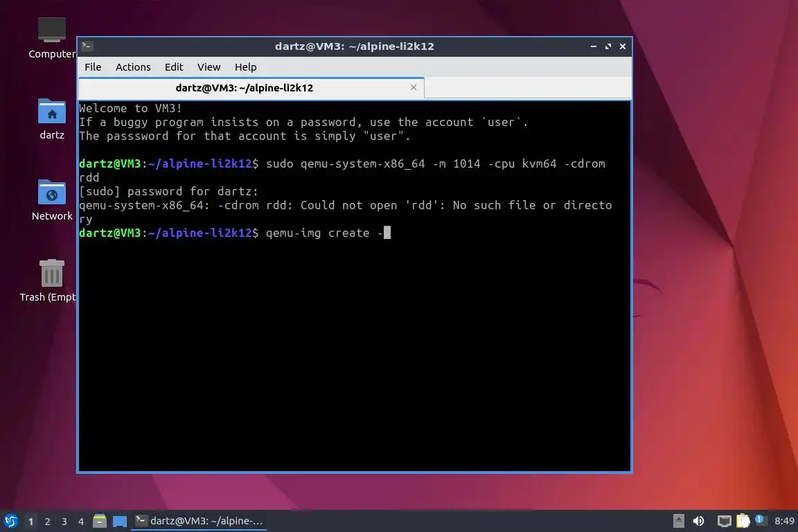The width and height of the screenshot is (798, 532).
Task: Open the clipboard manager tray icon
Action: (x=743, y=521)
